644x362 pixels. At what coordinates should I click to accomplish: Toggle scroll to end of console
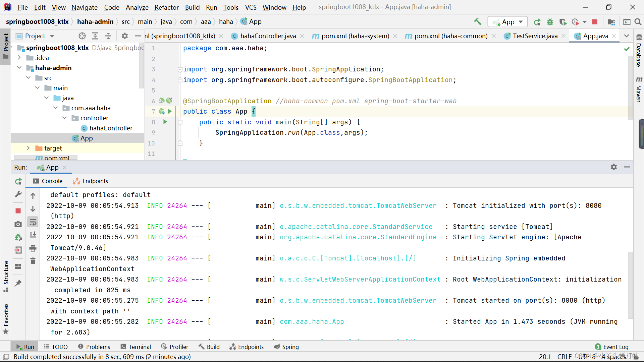click(x=33, y=235)
